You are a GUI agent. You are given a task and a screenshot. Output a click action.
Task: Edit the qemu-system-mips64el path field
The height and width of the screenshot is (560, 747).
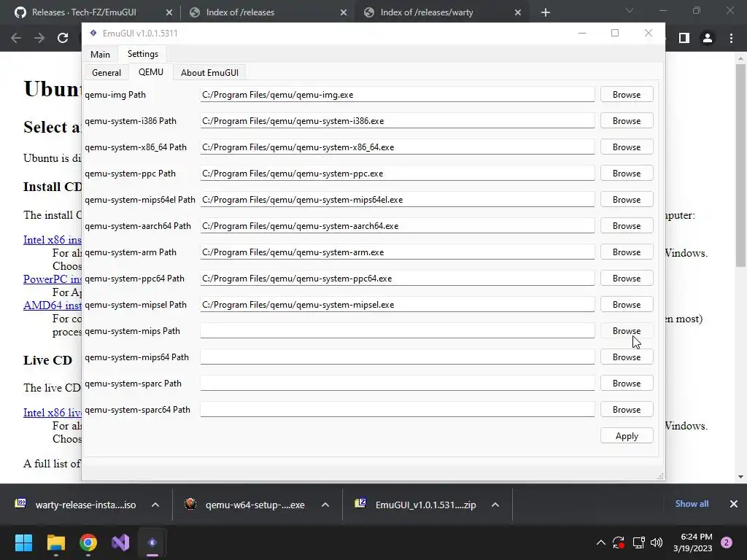coord(398,200)
